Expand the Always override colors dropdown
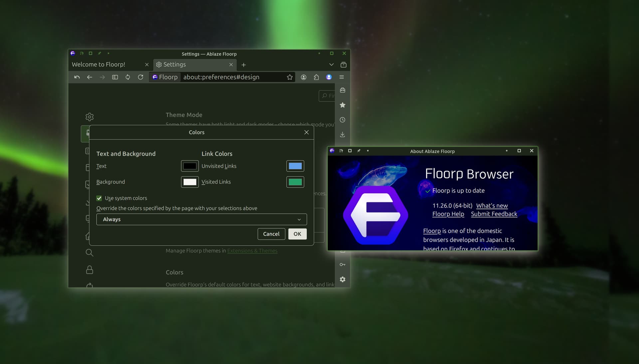Image resolution: width=639 pixels, height=364 pixels. tap(202, 220)
